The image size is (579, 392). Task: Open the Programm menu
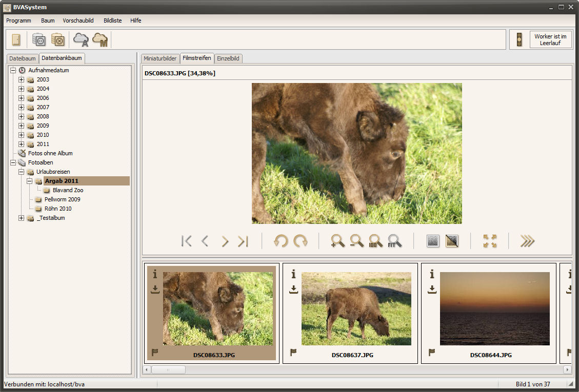pos(18,20)
